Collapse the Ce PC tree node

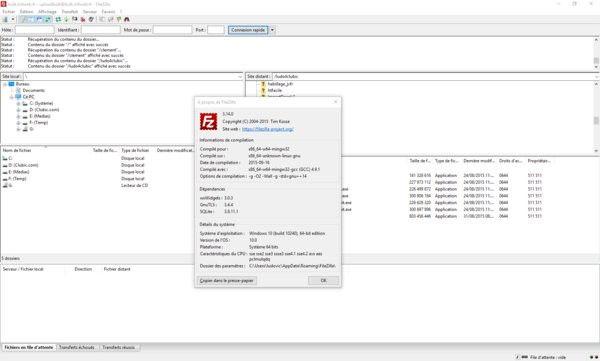(x=11, y=97)
